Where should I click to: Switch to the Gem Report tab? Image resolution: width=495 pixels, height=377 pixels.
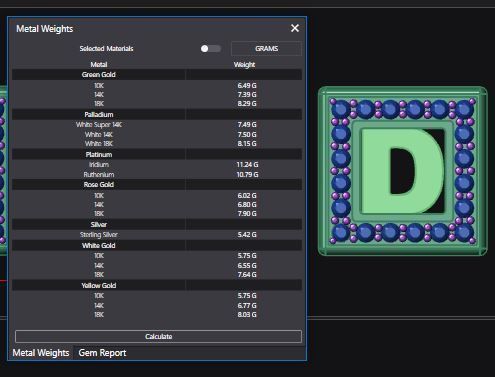102,353
